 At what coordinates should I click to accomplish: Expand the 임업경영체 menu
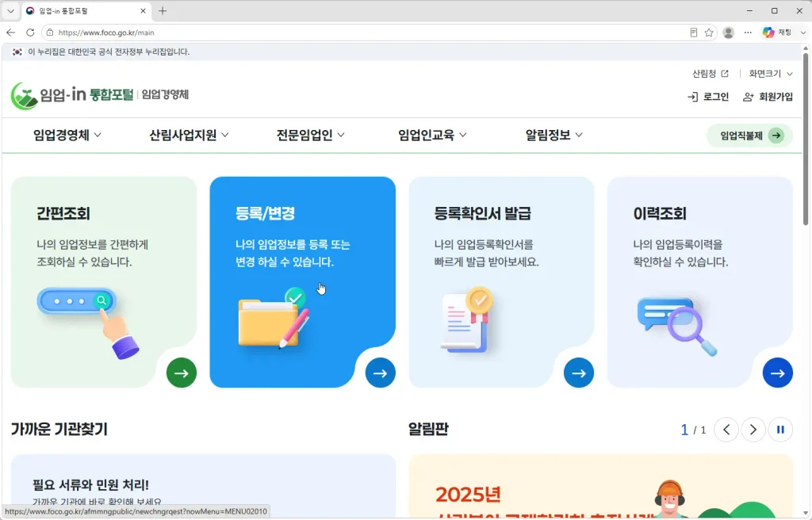(x=67, y=136)
